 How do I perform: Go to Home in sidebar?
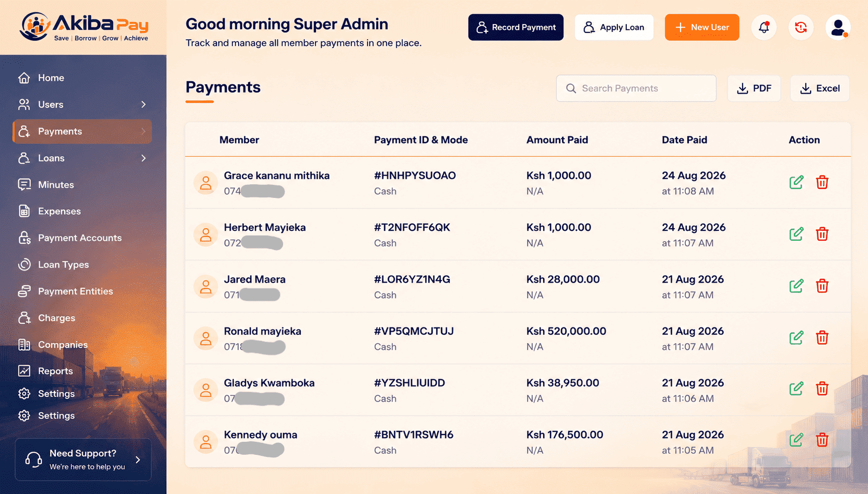click(41, 78)
